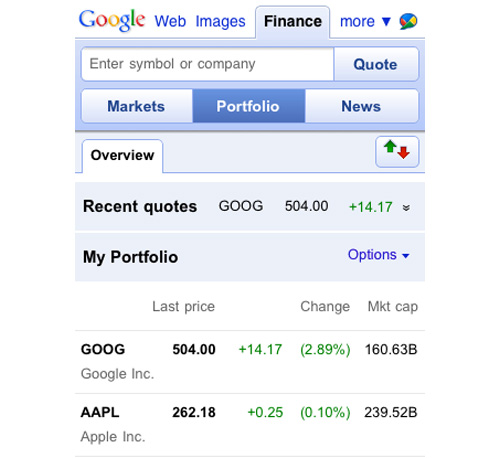Viewport: 500px width, 458px height.
Task: Open the Finance tab in header
Action: pyautogui.click(x=293, y=22)
